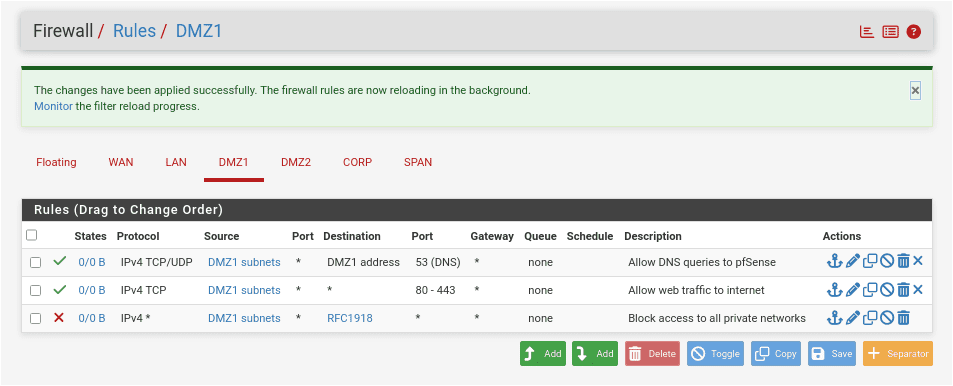Image resolution: width=953 pixels, height=386 pixels.
Task: Add rule to bottom with down-arrow Add
Action: tap(595, 354)
